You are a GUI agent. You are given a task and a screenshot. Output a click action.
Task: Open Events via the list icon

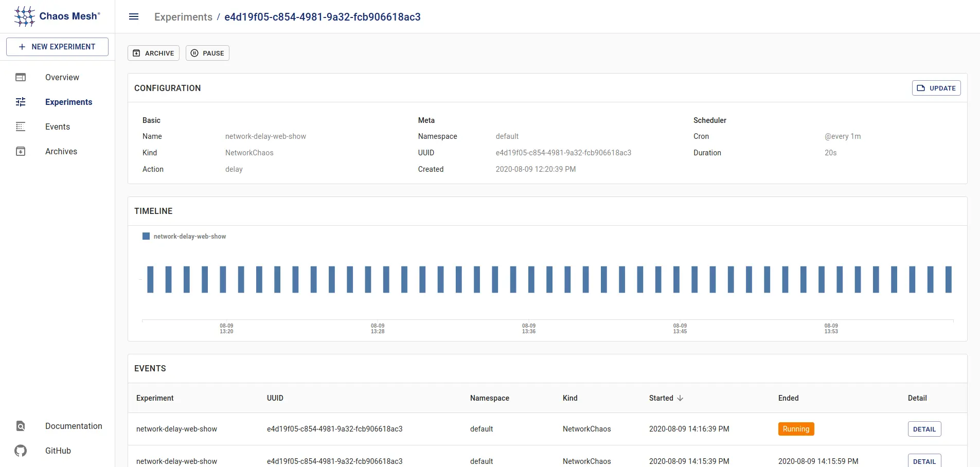[x=21, y=127]
